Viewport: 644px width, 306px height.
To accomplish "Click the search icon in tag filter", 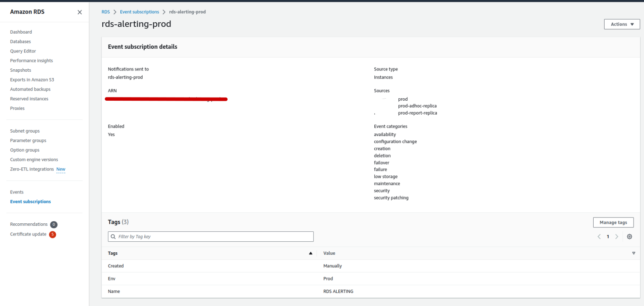I will pyautogui.click(x=113, y=237).
